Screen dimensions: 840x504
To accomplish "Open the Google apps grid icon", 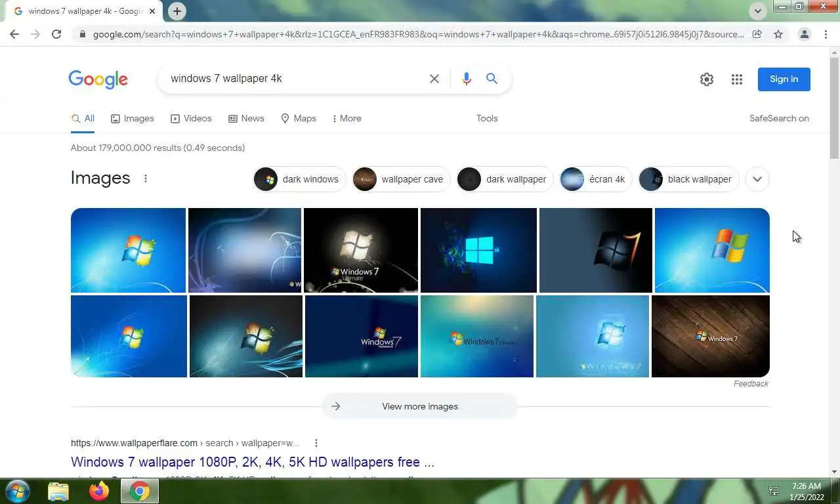I will coord(737,79).
